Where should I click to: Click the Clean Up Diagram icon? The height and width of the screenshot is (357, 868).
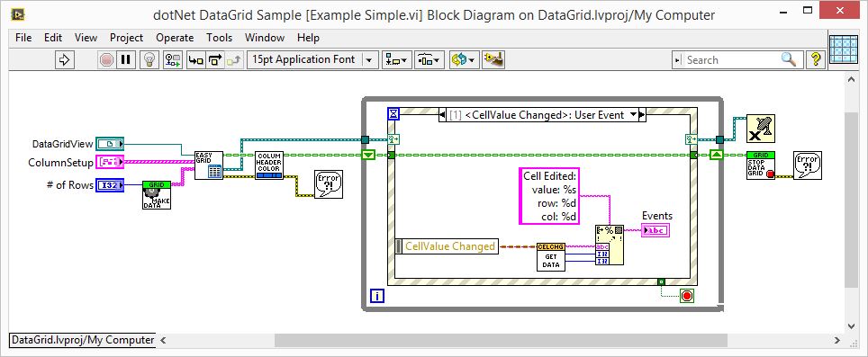click(x=493, y=59)
